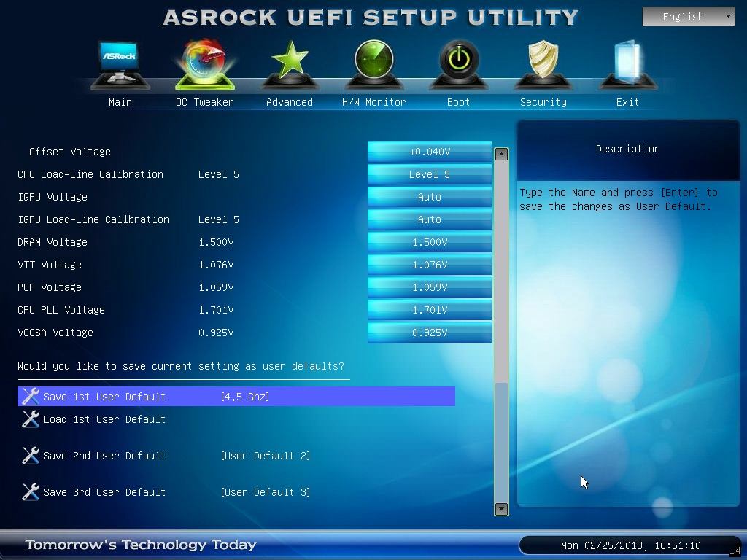Switch to the Boot menu label

(x=458, y=102)
